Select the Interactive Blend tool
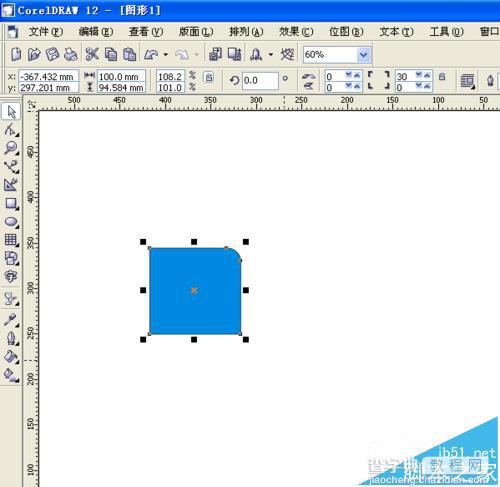 pos(11,299)
